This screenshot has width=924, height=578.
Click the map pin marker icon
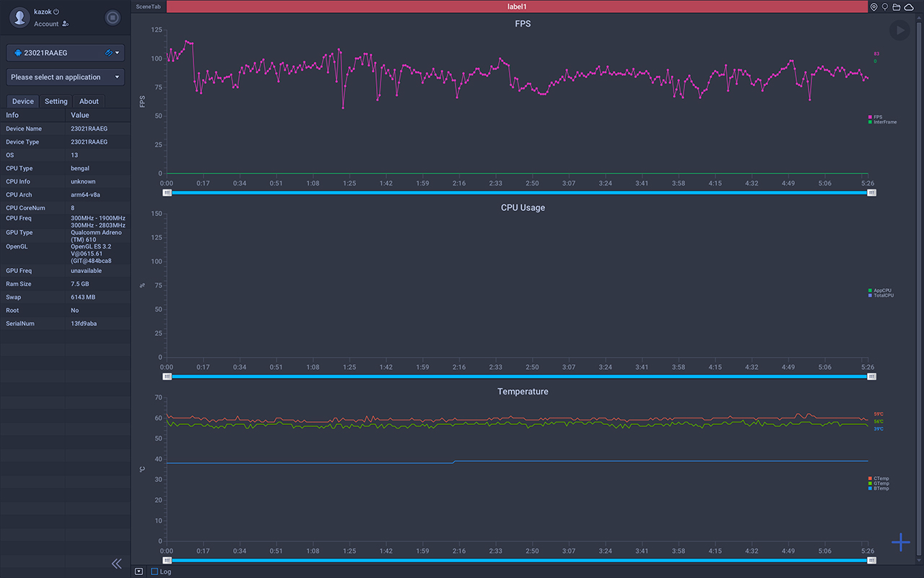click(x=874, y=7)
